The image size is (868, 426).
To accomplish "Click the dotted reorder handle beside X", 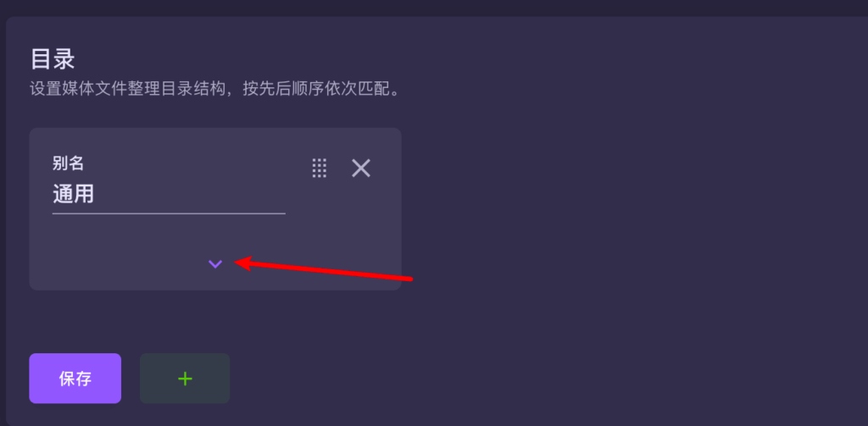I will click(x=320, y=168).
